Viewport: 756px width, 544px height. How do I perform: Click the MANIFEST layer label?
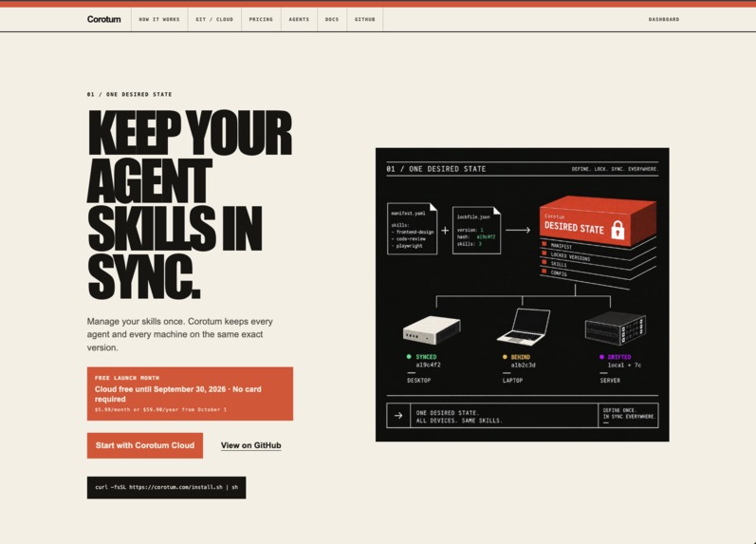coord(562,246)
